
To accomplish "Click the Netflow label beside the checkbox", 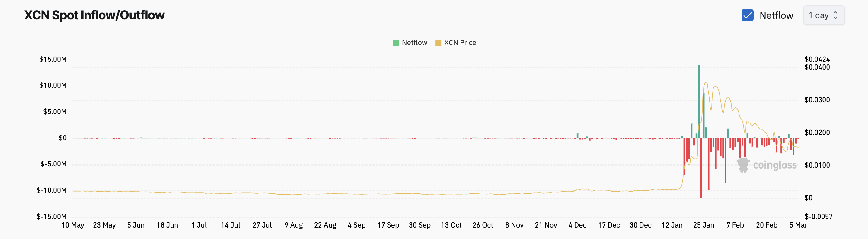I will [x=776, y=15].
